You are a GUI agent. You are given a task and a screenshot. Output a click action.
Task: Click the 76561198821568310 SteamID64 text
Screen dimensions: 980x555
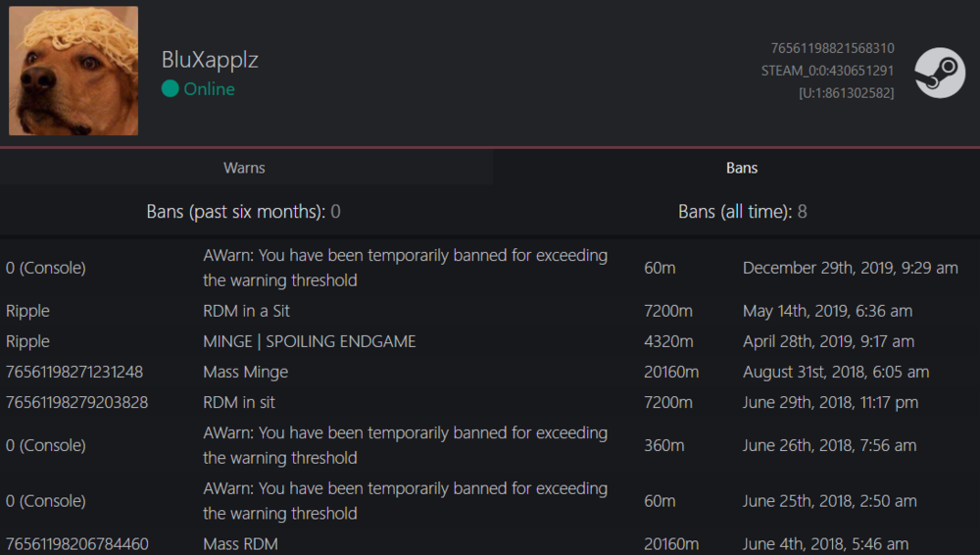[832, 48]
